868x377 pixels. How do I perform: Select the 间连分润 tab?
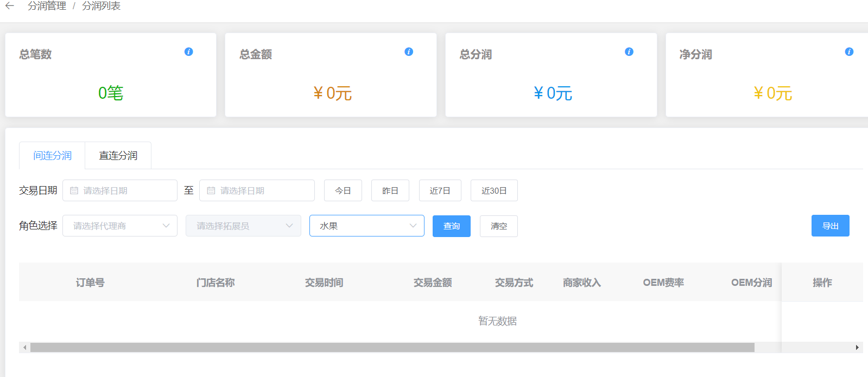point(52,156)
